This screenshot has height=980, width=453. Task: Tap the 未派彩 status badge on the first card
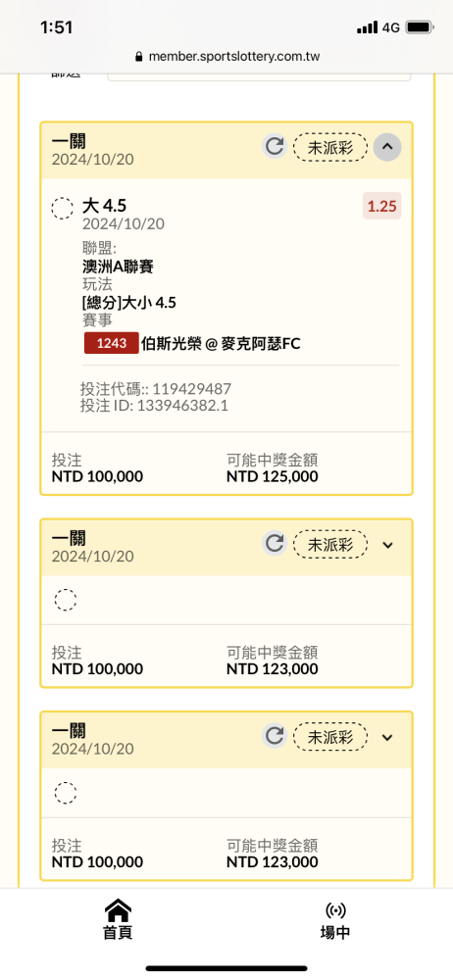click(x=329, y=148)
